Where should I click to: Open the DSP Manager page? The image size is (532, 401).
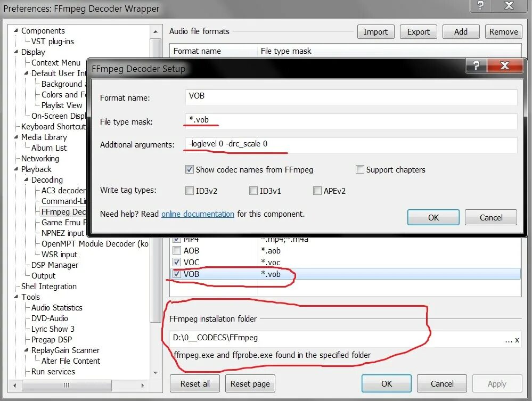55,265
